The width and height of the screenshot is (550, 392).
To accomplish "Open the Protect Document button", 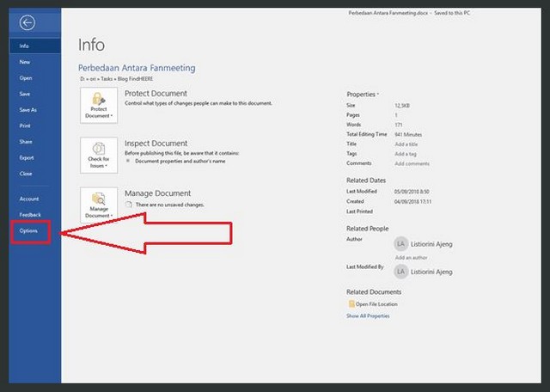I will coord(99,105).
